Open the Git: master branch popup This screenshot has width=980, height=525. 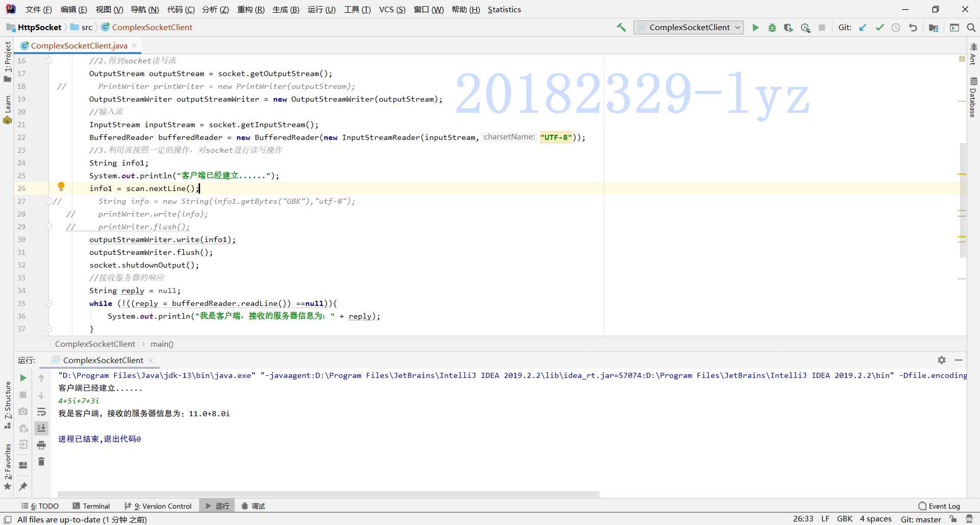pyautogui.click(x=921, y=519)
